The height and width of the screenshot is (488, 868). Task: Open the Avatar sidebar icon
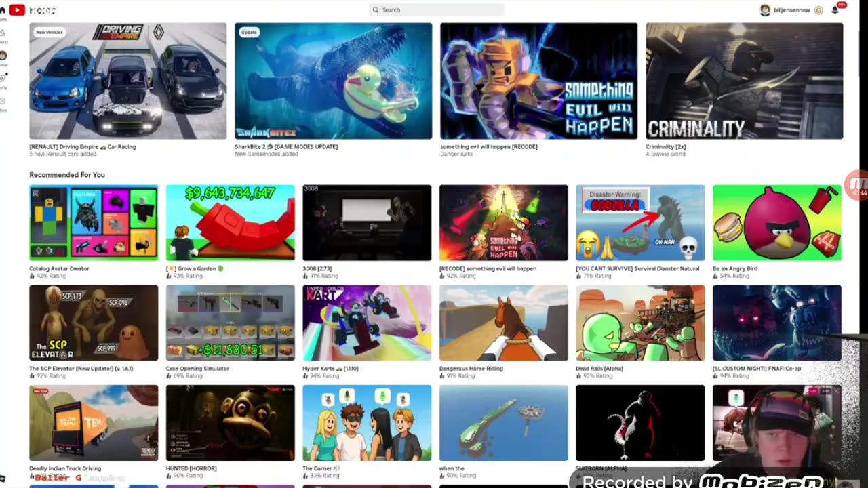[3, 56]
